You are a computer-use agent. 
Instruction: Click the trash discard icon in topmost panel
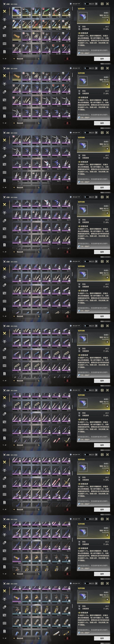click(67, 59)
